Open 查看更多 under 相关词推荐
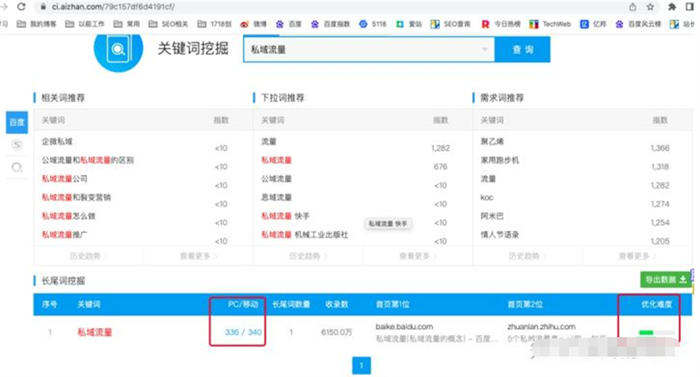The width and height of the screenshot is (700, 377). 197,256
